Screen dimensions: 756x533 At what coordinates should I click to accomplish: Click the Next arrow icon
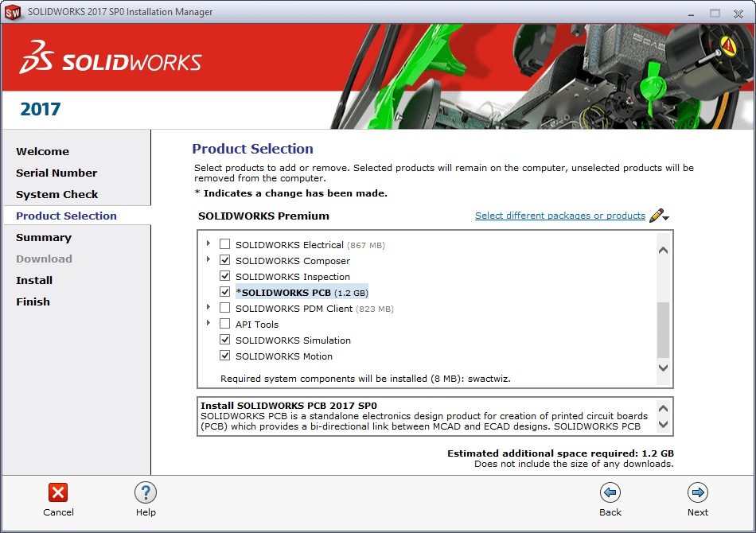coord(698,492)
